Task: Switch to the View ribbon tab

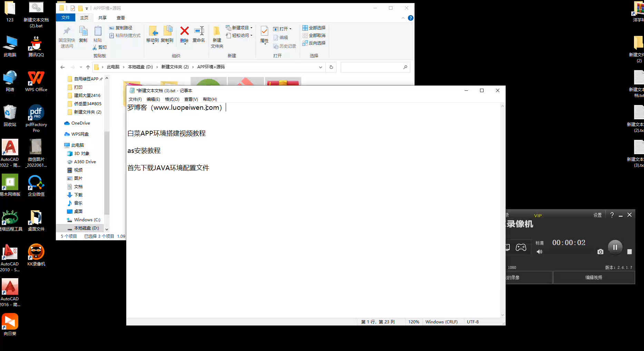Action: [x=120, y=18]
